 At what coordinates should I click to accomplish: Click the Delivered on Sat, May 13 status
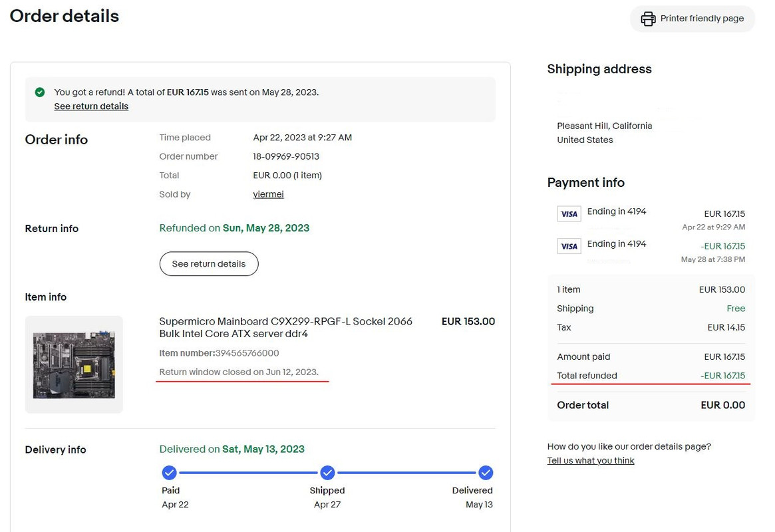[x=232, y=450]
